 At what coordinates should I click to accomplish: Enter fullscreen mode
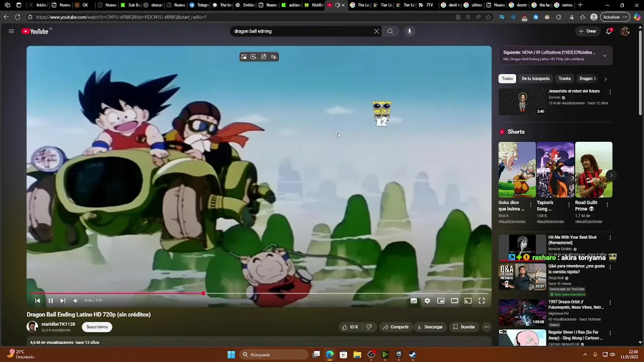[x=481, y=301]
